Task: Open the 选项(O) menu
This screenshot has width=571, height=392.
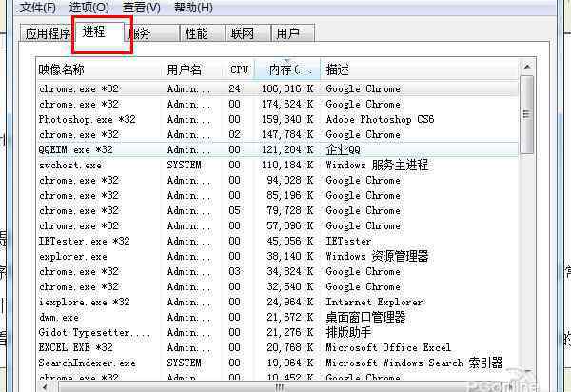Action: pyautogui.click(x=89, y=7)
